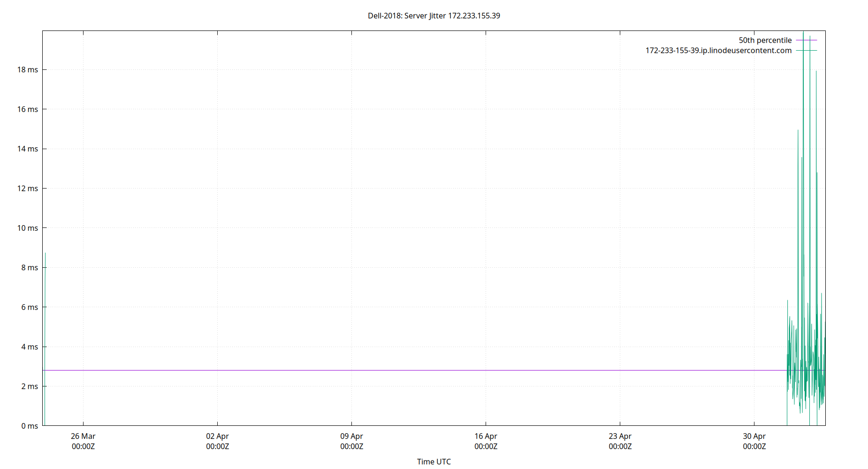This screenshot has height=469, width=868.
Task: Click the '26 Mar' x-axis date label
Action: click(83, 436)
